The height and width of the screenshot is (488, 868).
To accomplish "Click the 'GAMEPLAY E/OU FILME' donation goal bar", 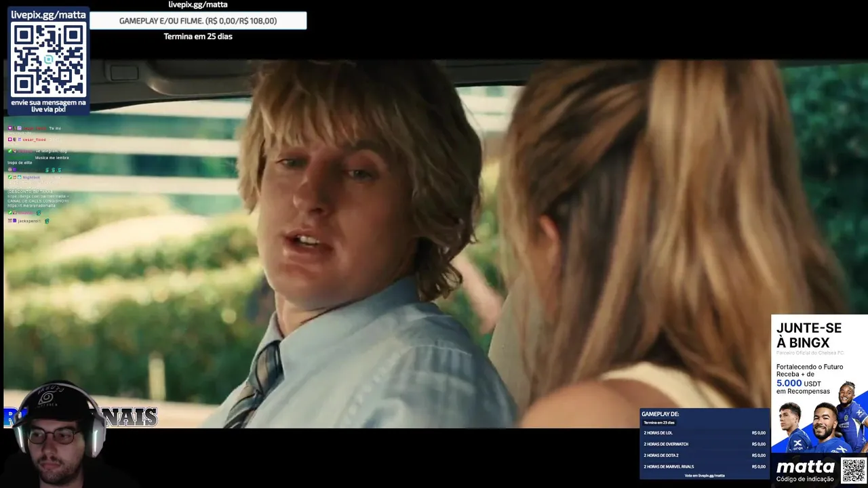I will click(x=198, y=21).
